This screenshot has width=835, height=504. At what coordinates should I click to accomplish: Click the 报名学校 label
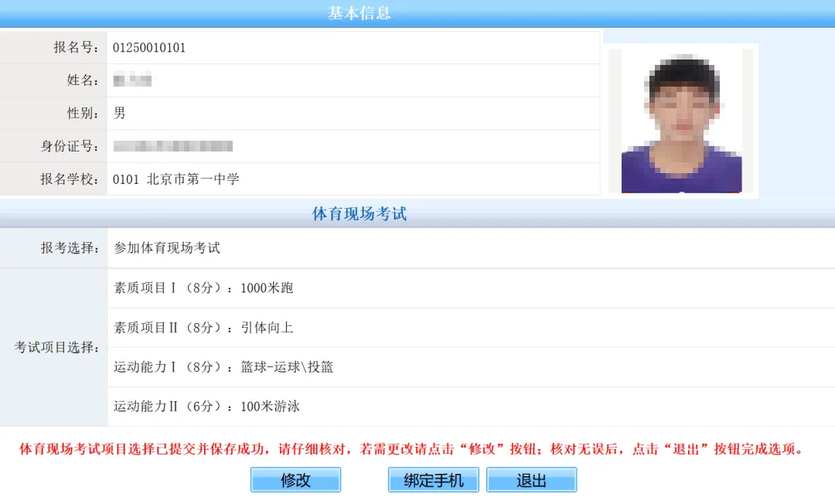click(70, 179)
